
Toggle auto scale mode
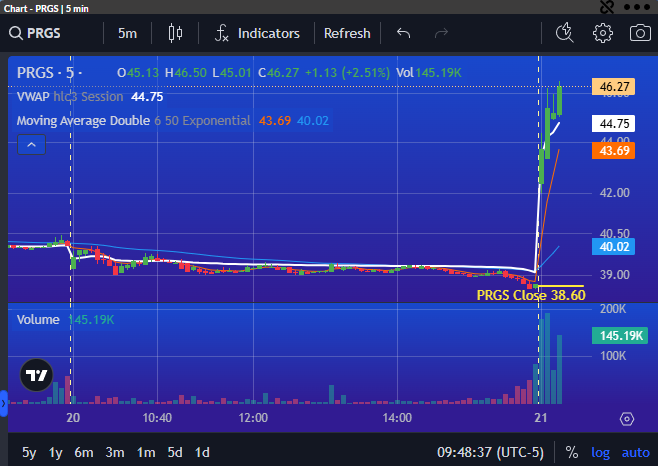point(635,453)
